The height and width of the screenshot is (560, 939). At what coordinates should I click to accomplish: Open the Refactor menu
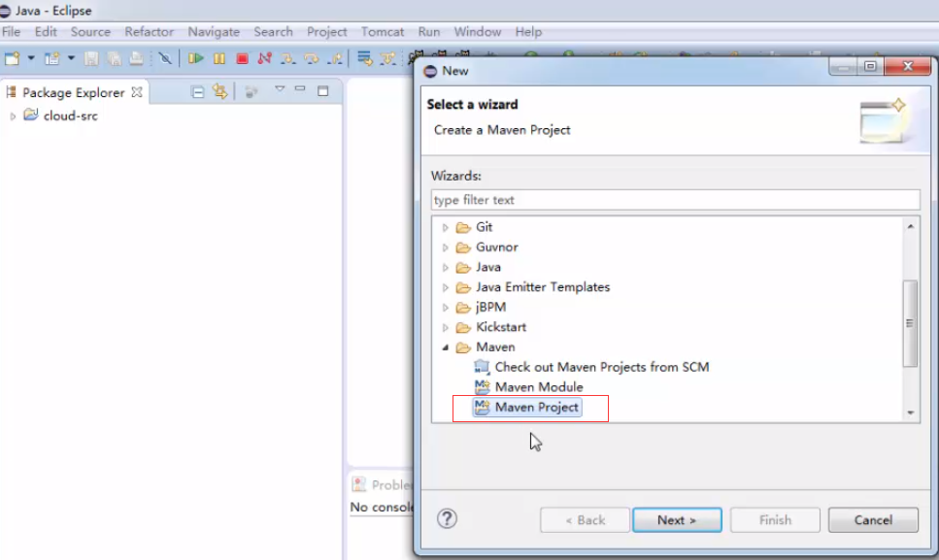150,32
